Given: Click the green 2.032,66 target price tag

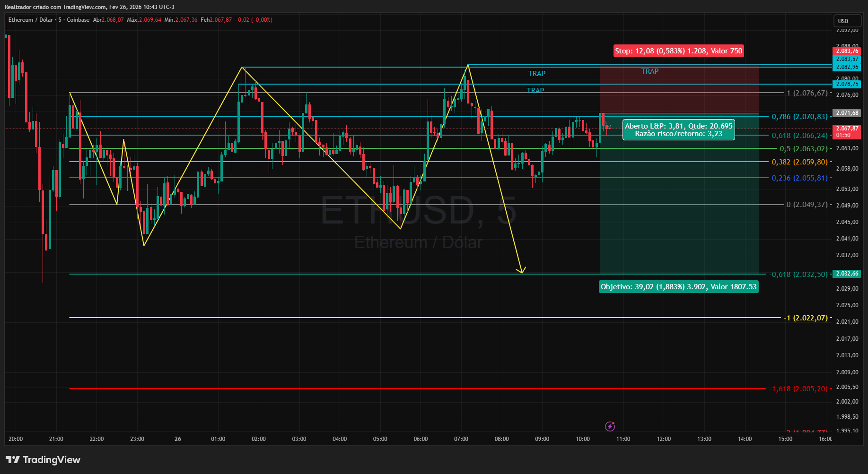Looking at the screenshot, I should (x=847, y=274).
